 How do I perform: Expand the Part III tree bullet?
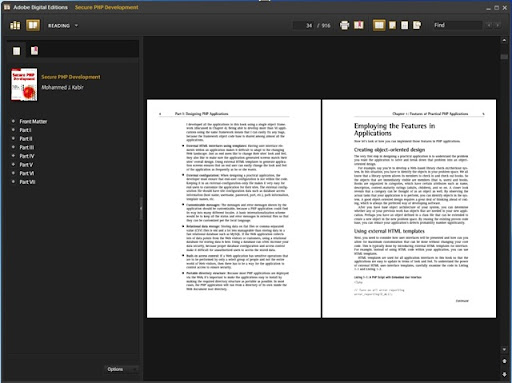pos(13,147)
